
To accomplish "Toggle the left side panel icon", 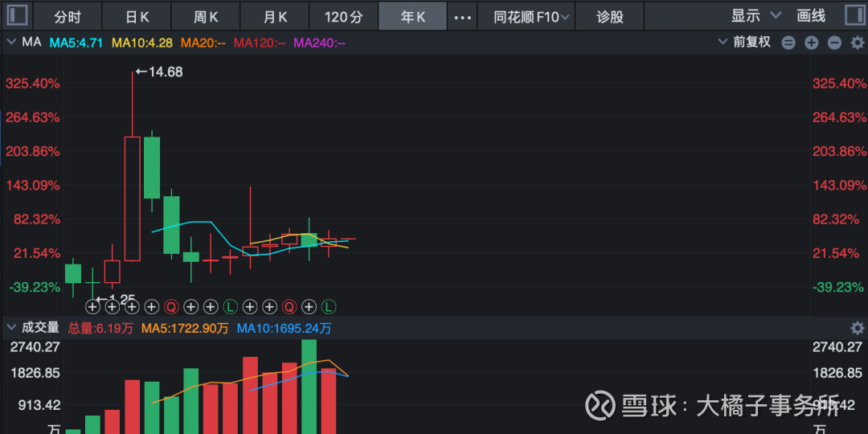I will [17, 15].
